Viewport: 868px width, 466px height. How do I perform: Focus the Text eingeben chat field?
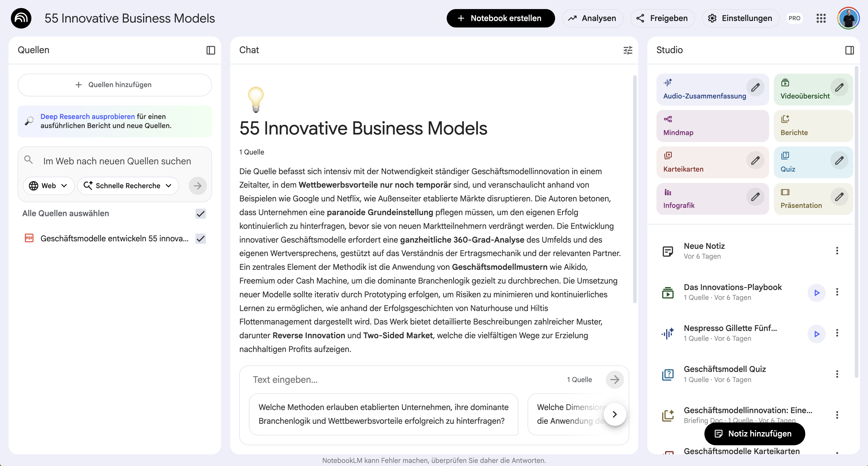pos(404,380)
